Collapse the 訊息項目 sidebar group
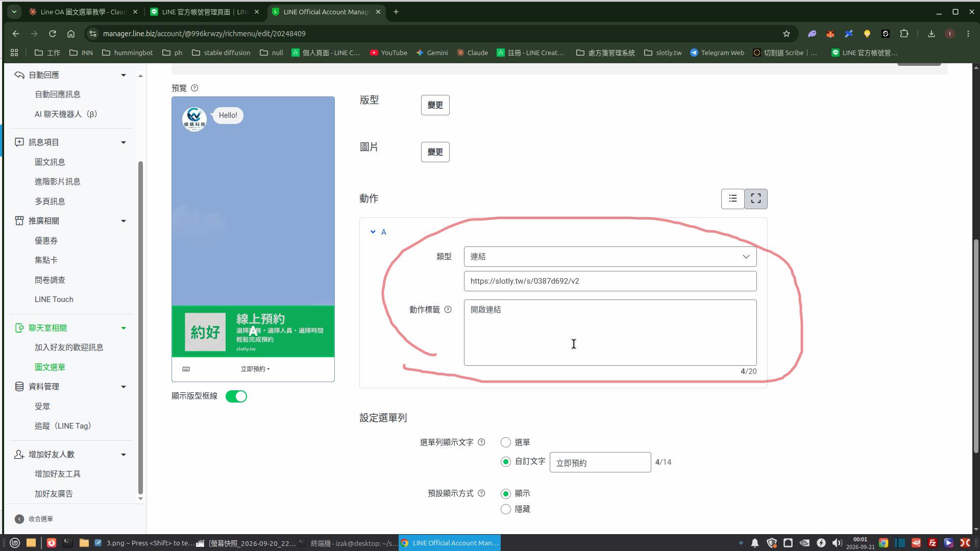 coord(124,142)
